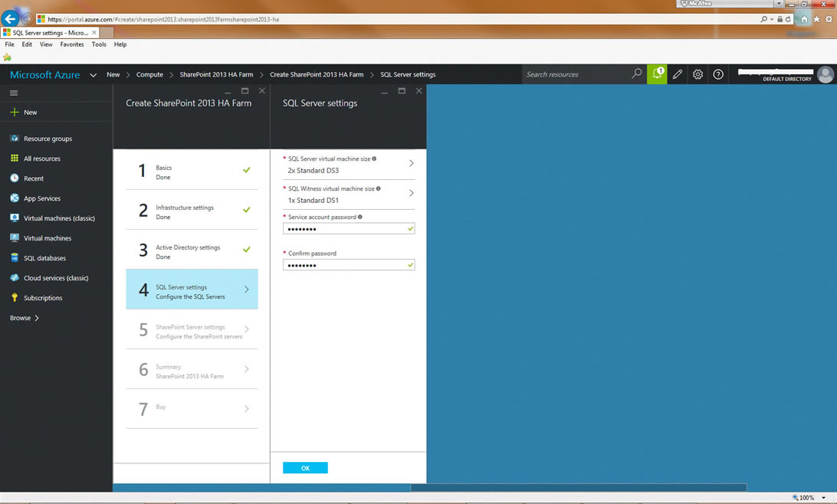Click the hamburger menu to collapse sidebar
The width and height of the screenshot is (837, 504).
click(14, 93)
